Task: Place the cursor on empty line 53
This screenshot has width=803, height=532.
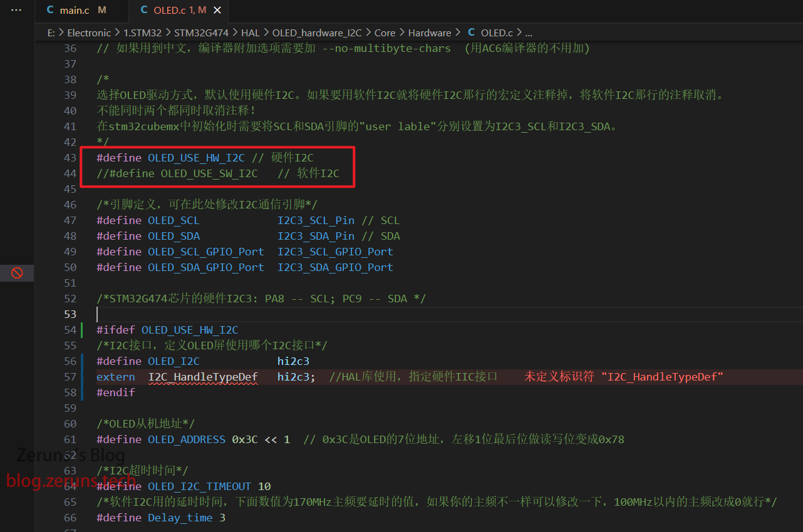Action: click(251, 314)
